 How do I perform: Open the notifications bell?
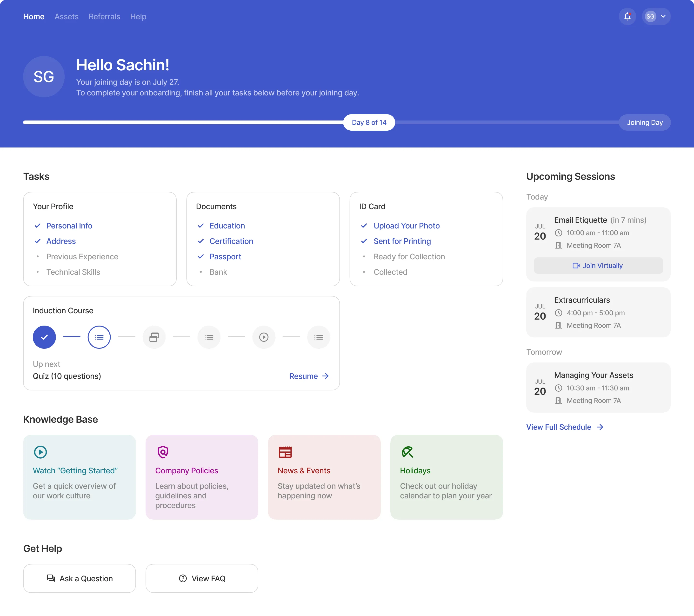[627, 17]
